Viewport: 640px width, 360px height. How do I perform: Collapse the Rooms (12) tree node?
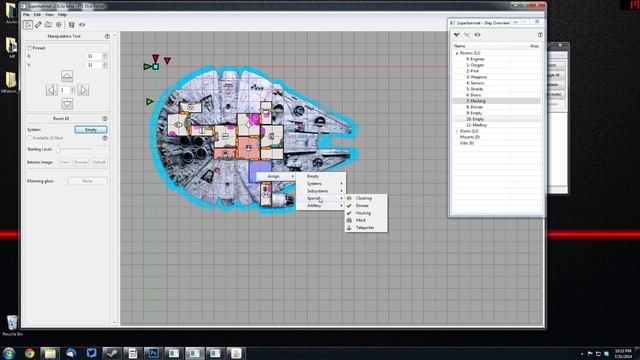click(x=457, y=53)
